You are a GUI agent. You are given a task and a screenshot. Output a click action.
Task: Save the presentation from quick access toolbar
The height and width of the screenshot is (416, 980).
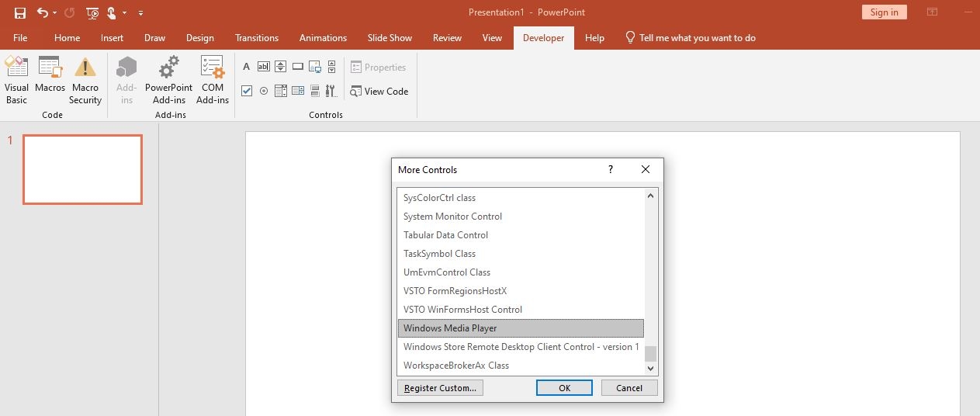[20, 12]
